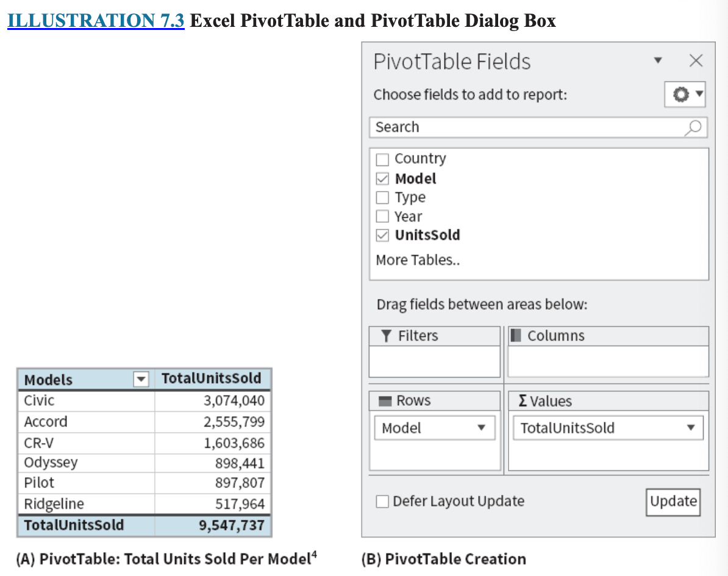
Task: Select the Ridgeline row label
Action: click(54, 504)
